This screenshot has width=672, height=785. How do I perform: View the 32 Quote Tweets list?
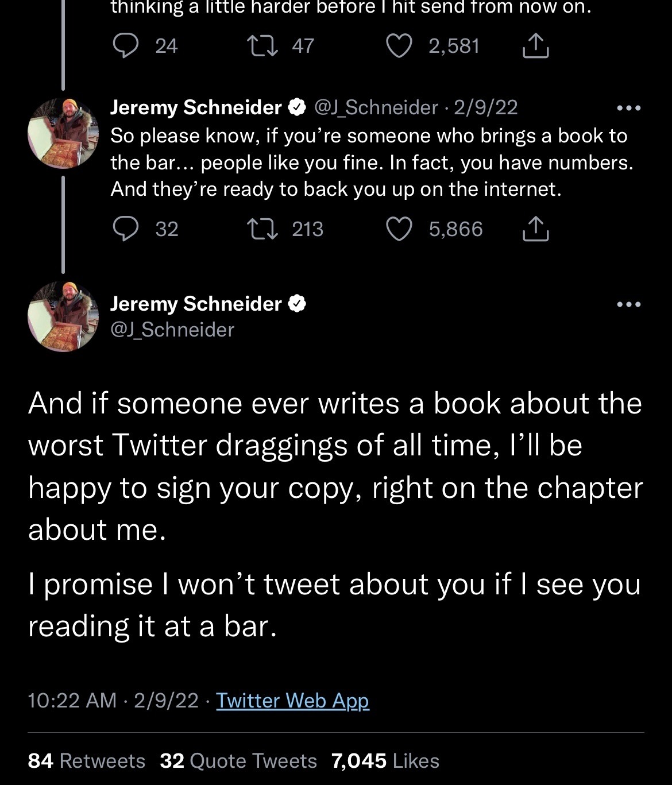238,761
